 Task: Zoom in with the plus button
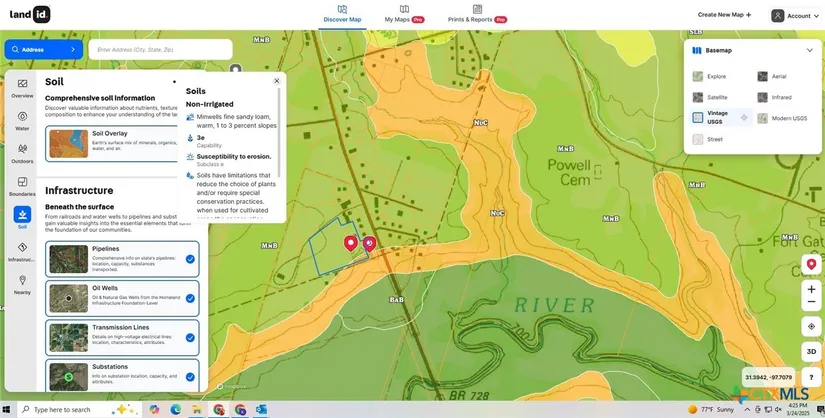(x=811, y=289)
